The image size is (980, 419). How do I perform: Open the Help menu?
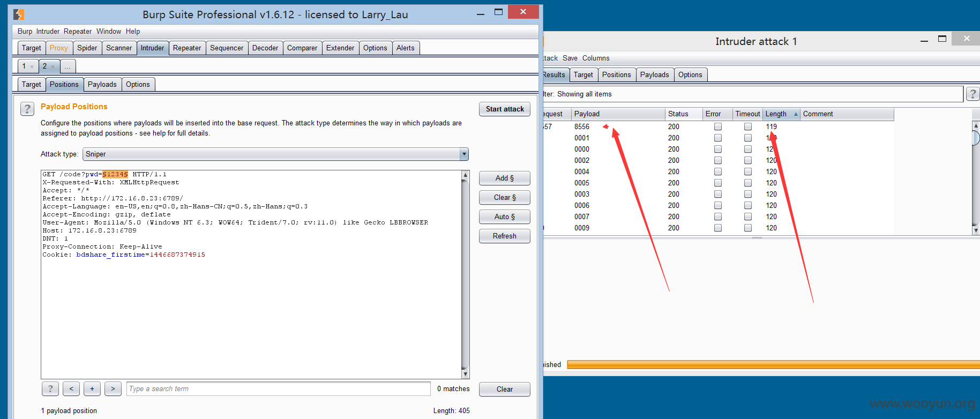coord(133,32)
